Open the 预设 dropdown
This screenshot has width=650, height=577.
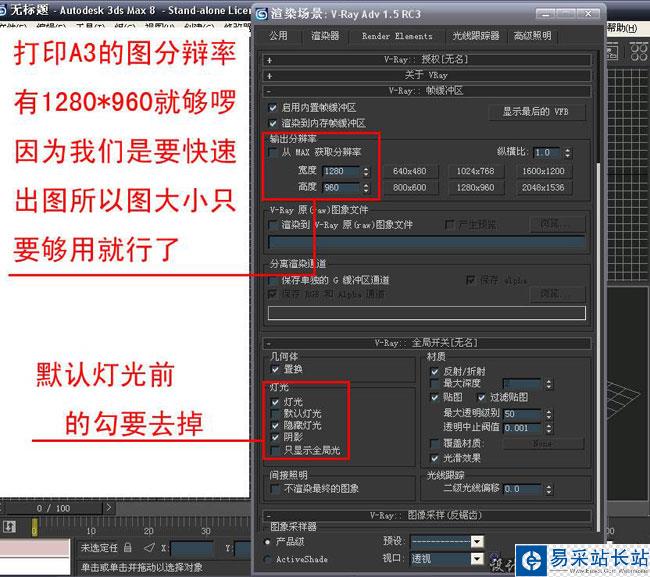point(477,541)
